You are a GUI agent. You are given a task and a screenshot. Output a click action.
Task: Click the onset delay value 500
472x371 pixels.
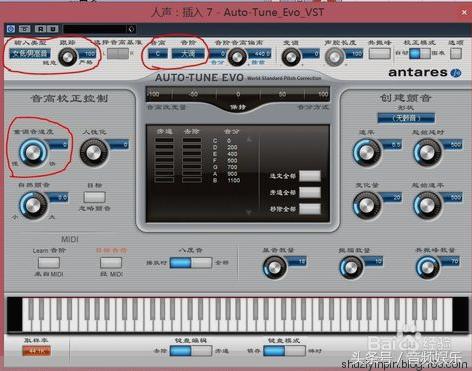tap(454, 145)
